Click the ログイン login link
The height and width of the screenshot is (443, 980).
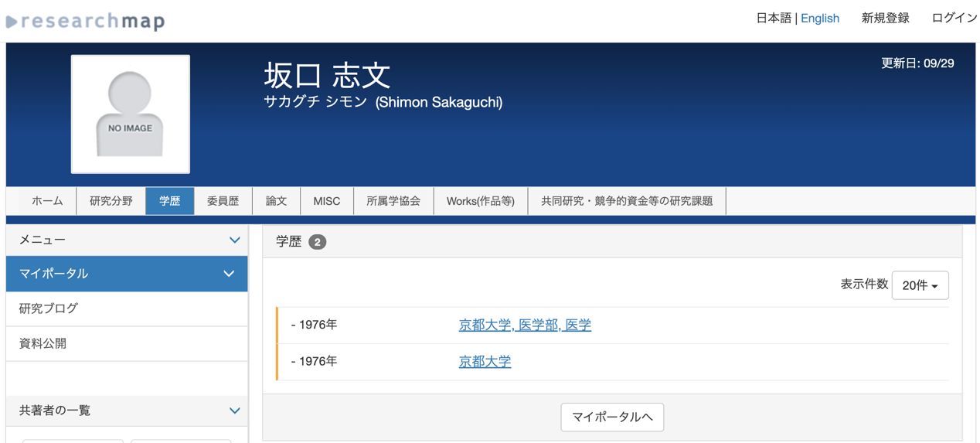[954, 18]
